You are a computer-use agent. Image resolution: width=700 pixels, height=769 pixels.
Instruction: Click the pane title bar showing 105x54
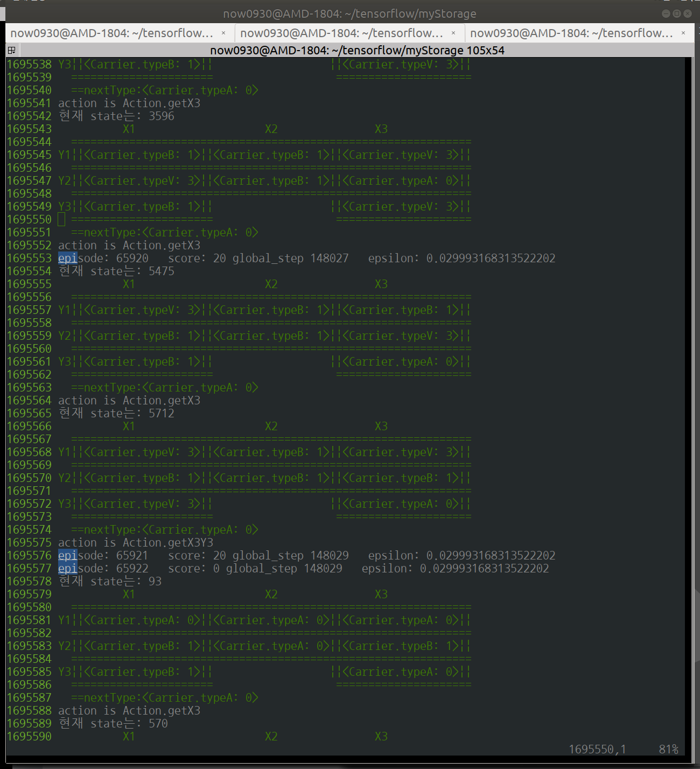coord(356,50)
